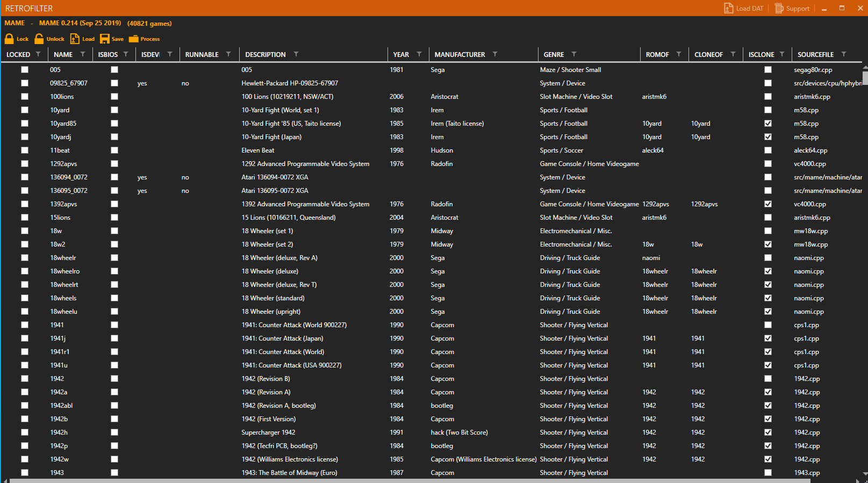Click 'segag80r.cpp' source file cell
This screenshot has width=868, height=483.
pos(813,70)
